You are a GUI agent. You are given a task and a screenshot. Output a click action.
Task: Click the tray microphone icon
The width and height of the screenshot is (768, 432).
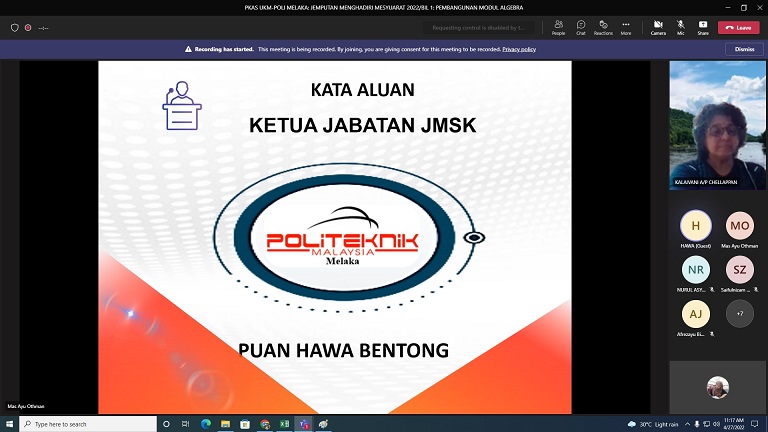(697, 424)
